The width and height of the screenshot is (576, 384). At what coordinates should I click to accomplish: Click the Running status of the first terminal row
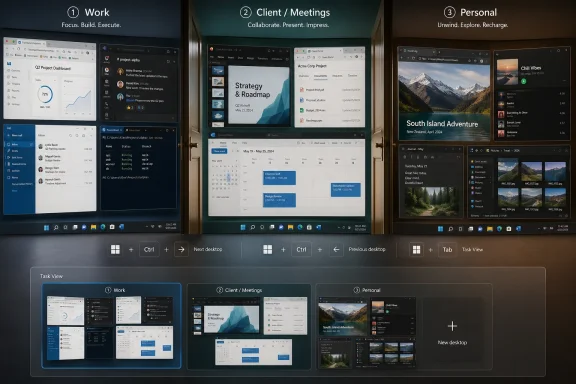tap(126, 155)
